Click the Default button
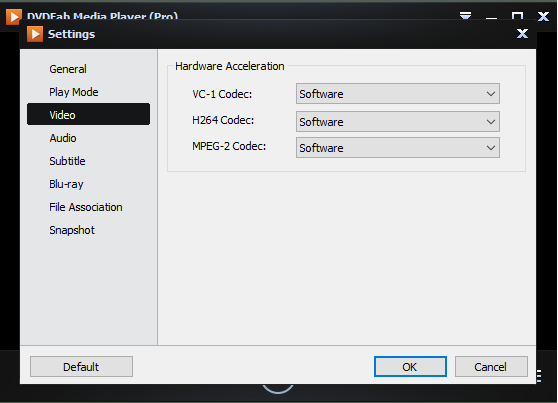This screenshot has width=558, height=403. point(81,366)
